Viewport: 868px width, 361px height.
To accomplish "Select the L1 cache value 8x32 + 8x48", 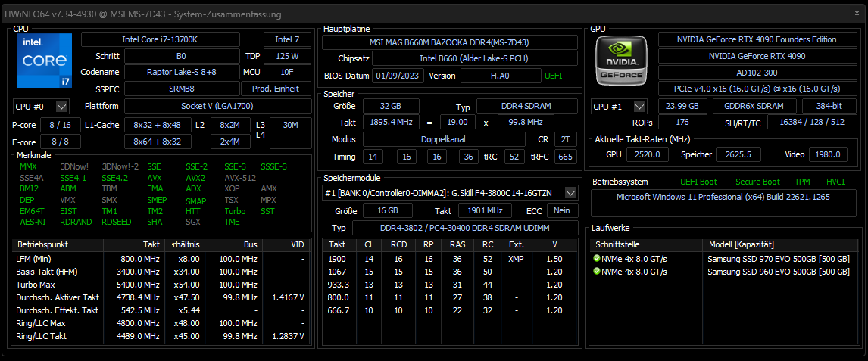I will pyautogui.click(x=158, y=125).
